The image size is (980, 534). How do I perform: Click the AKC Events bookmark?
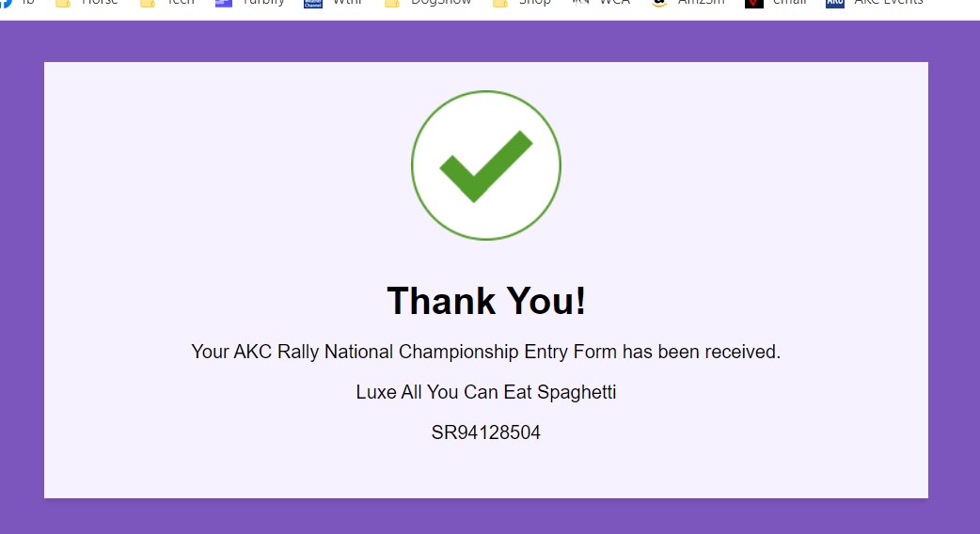[875, 3]
